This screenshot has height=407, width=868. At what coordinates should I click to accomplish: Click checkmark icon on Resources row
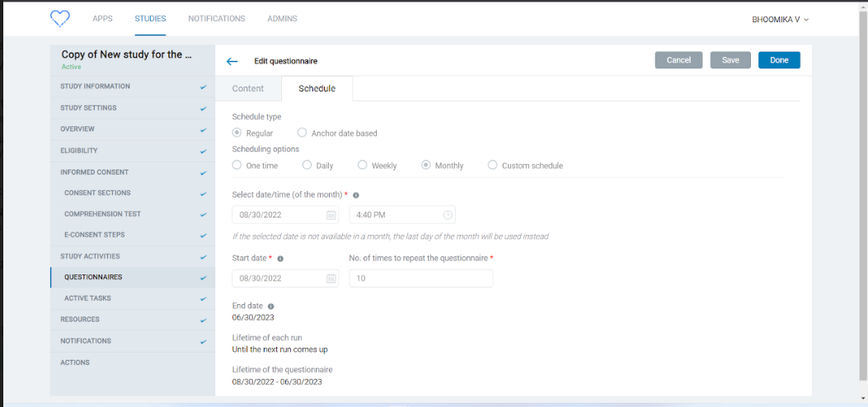tap(204, 320)
